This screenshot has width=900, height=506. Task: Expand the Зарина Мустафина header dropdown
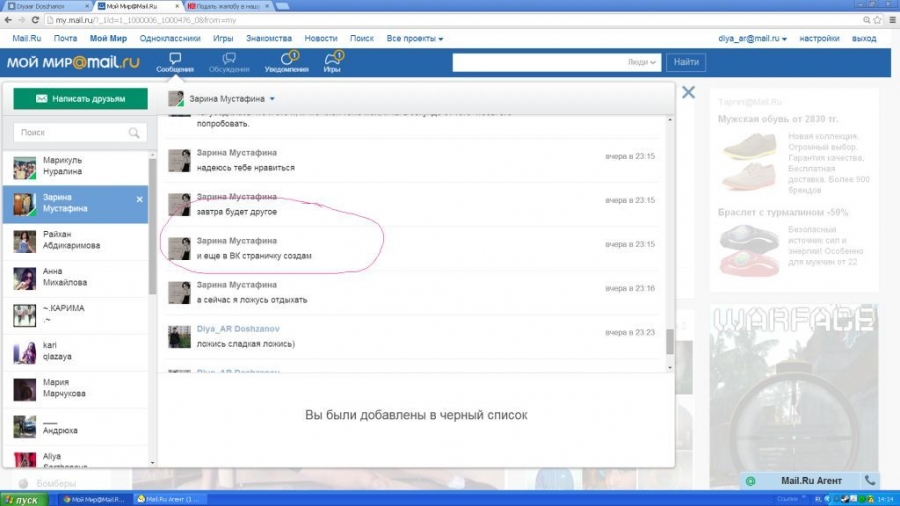click(x=272, y=99)
